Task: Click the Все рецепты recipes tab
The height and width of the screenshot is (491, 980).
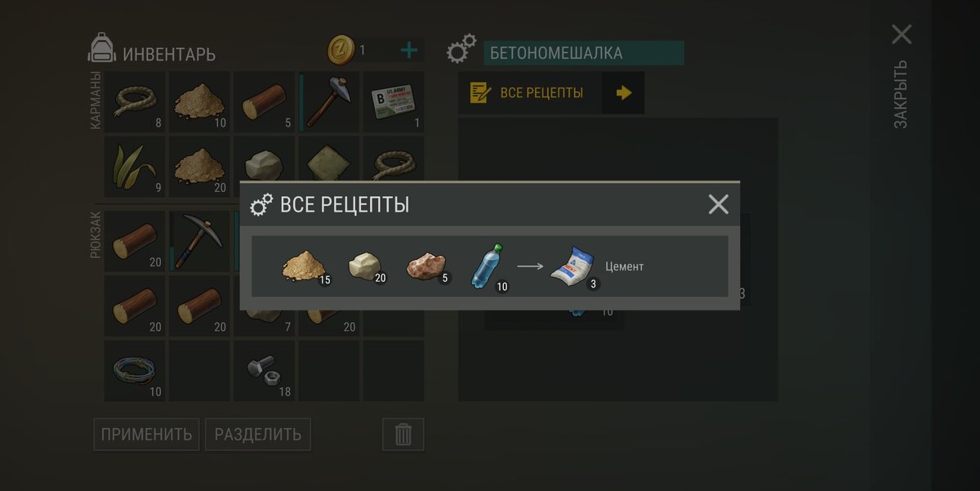Action: coord(530,93)
